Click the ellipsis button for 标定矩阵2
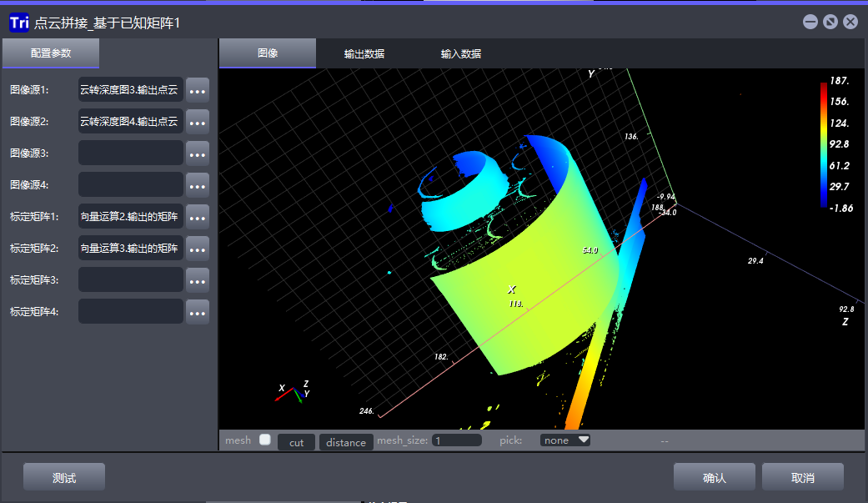Image resolution: width=868 pixels, height=503 pixels. (x=197, y=249)
